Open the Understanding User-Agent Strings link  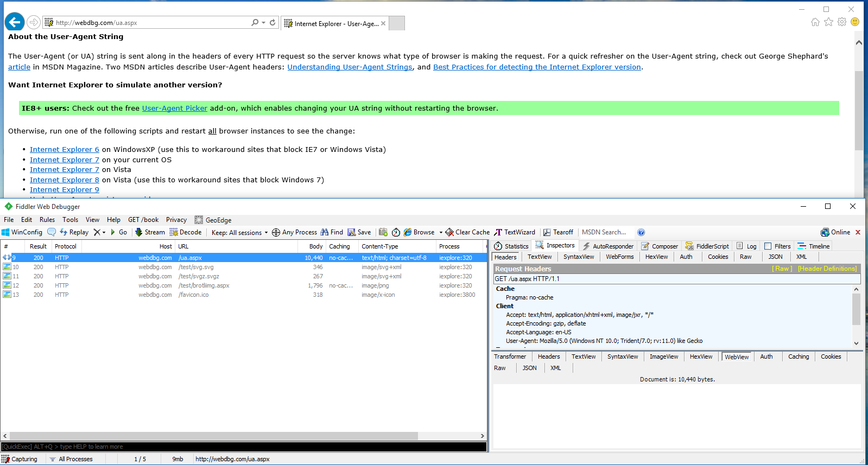(x=350, y=67)
